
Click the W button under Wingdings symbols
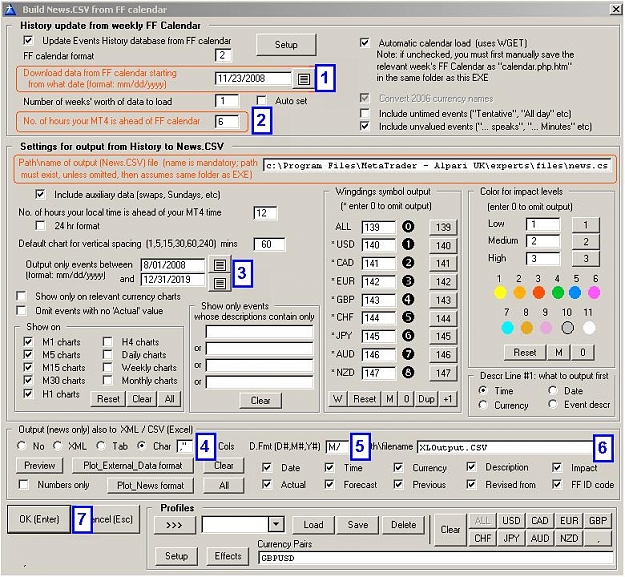point(338,399)
